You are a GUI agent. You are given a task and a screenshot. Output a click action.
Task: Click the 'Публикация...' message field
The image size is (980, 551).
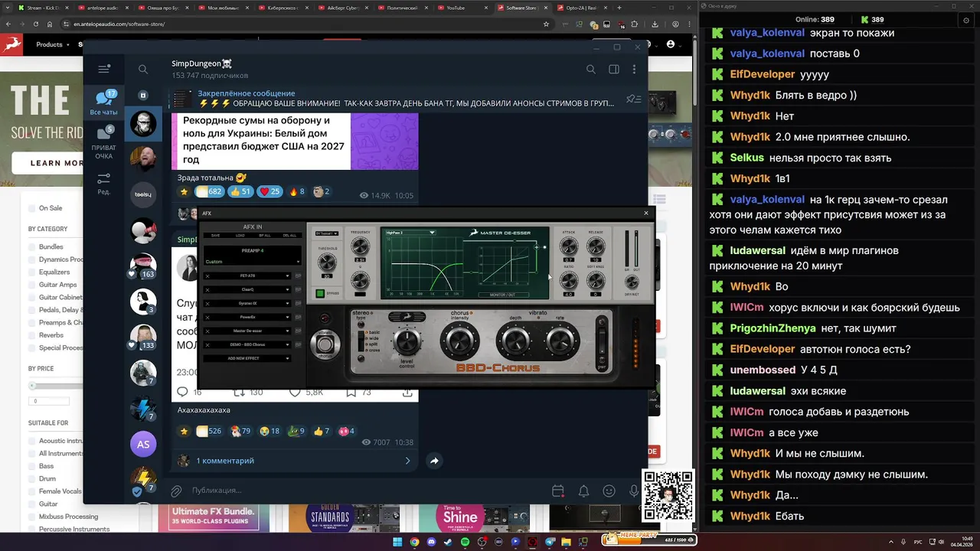click(366, 491)
